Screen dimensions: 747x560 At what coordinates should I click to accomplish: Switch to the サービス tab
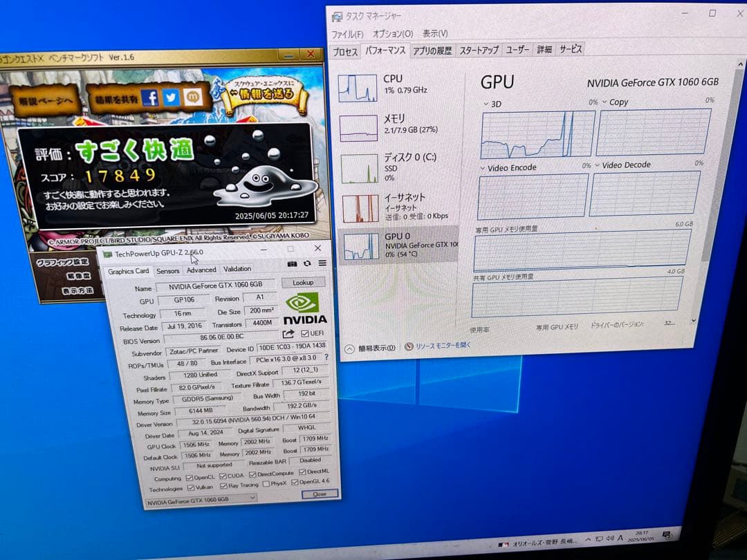pyautogui.click(x=570, y=48)
